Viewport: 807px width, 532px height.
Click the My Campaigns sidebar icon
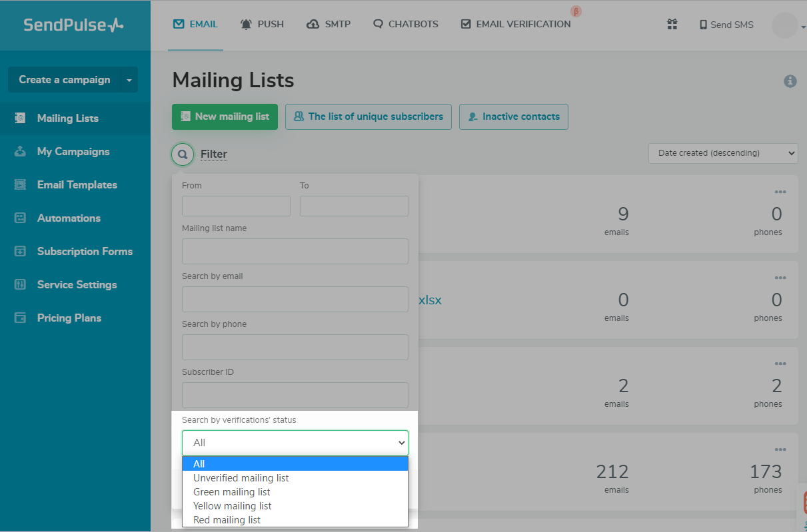tap(20, 151)
